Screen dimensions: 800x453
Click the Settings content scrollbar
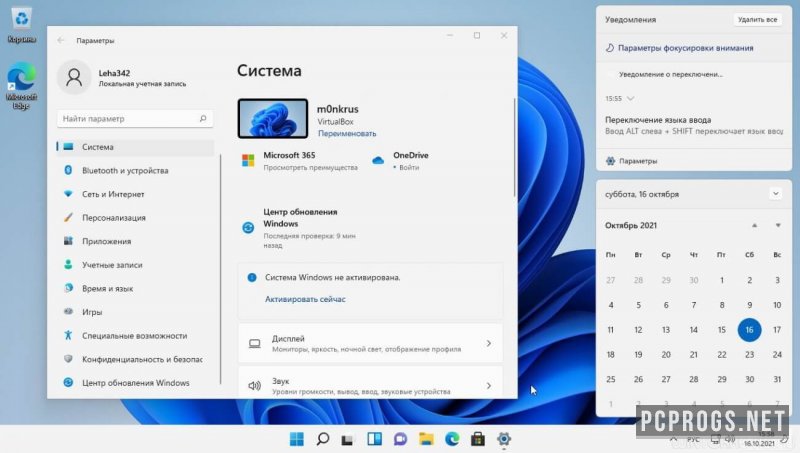[x=514, y=147]
